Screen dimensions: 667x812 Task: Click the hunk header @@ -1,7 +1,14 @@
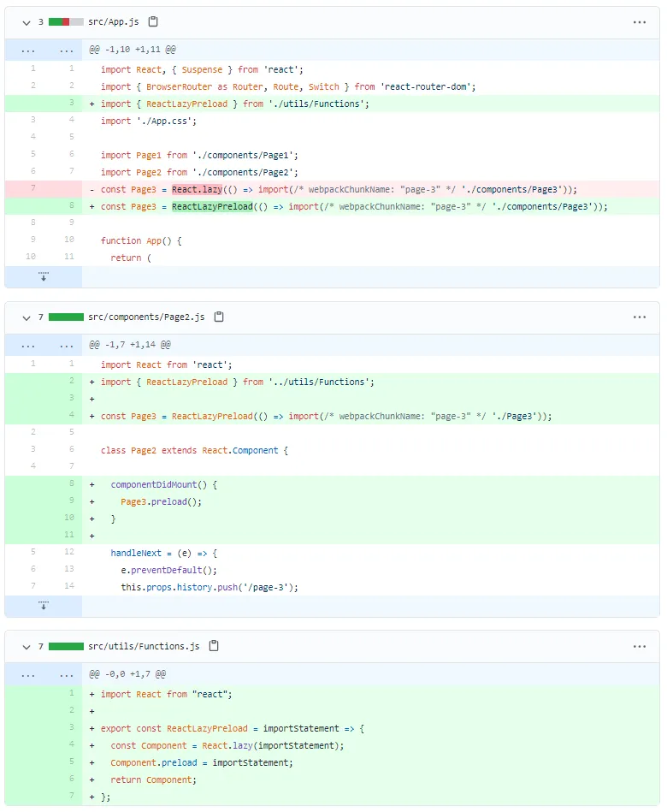click(x=130, y=345)
